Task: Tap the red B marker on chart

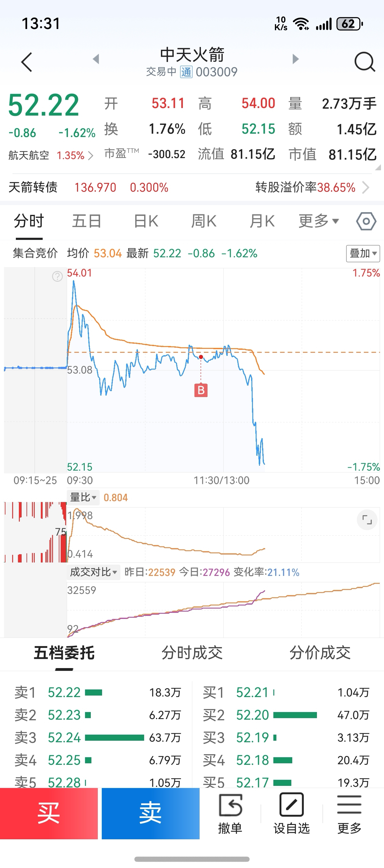Action: (x=201, y=390)
